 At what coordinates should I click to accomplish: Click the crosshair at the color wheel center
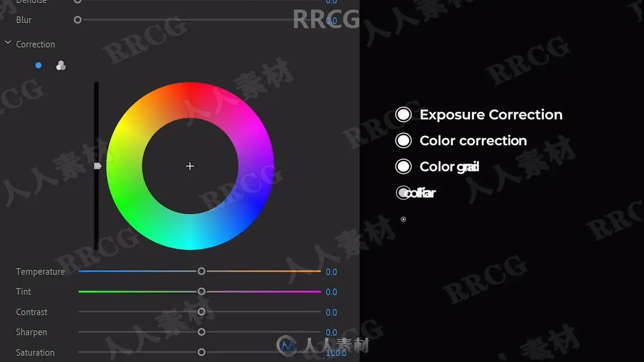coord(190,166)
